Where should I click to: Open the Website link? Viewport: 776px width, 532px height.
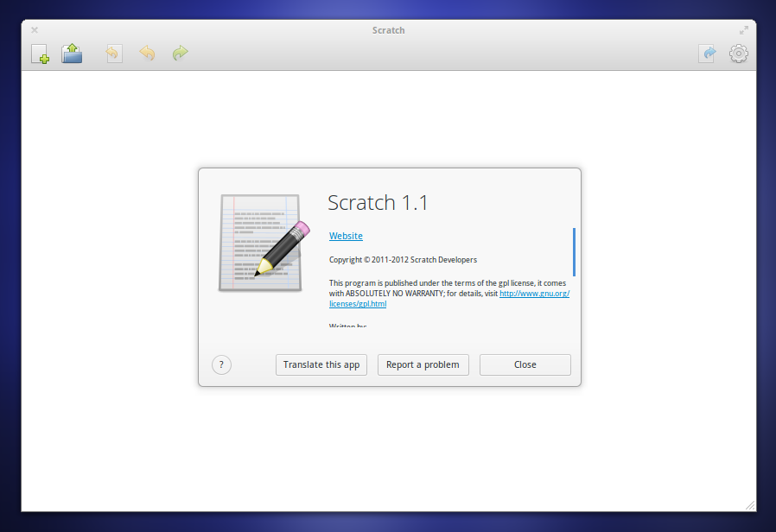[346, 235]
